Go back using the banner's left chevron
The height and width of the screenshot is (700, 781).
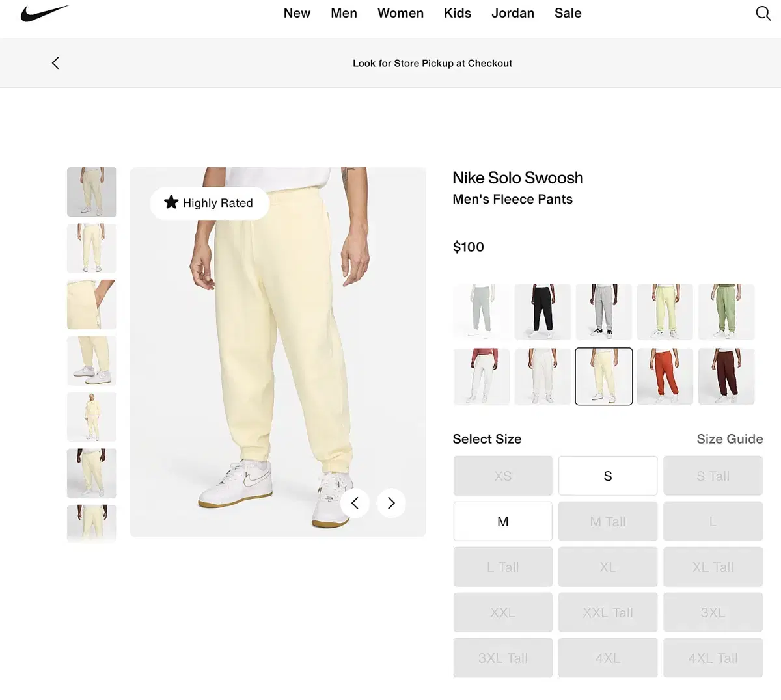(x=55, y=63)
